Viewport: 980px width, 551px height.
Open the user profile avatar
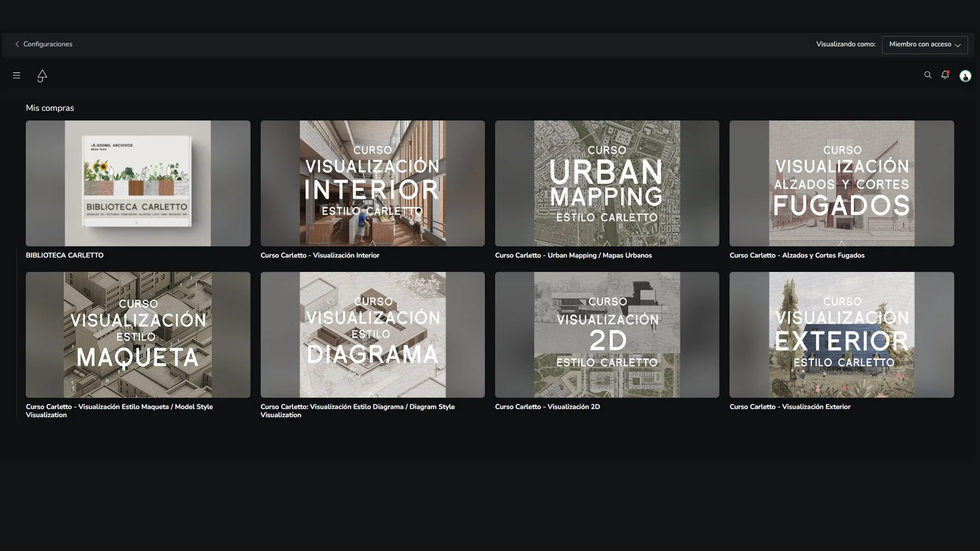[965, 76]
